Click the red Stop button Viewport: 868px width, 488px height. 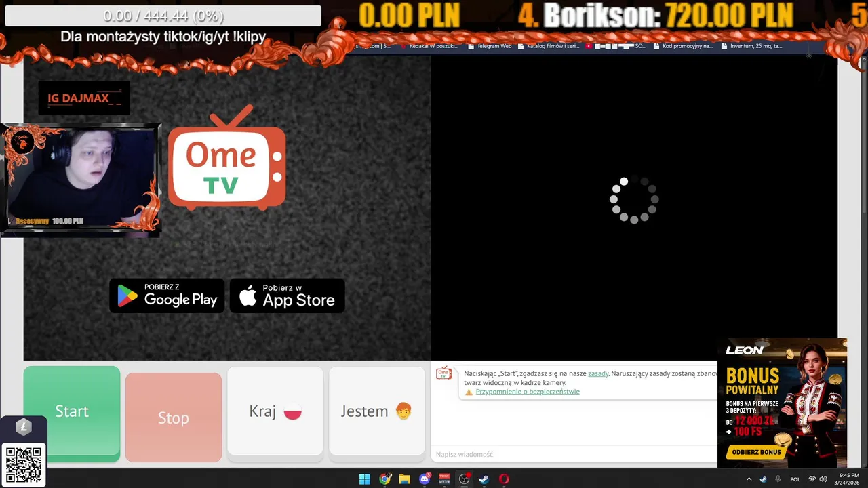(174, 418)
